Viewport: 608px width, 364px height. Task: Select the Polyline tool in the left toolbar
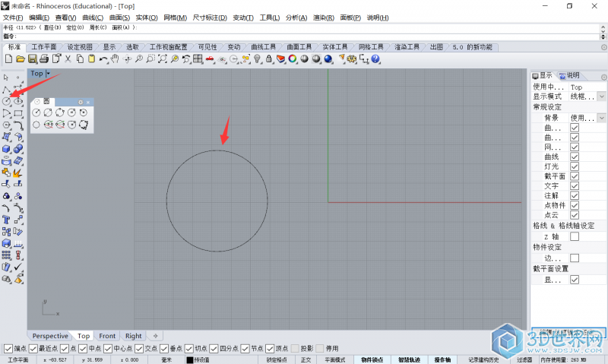7,90
